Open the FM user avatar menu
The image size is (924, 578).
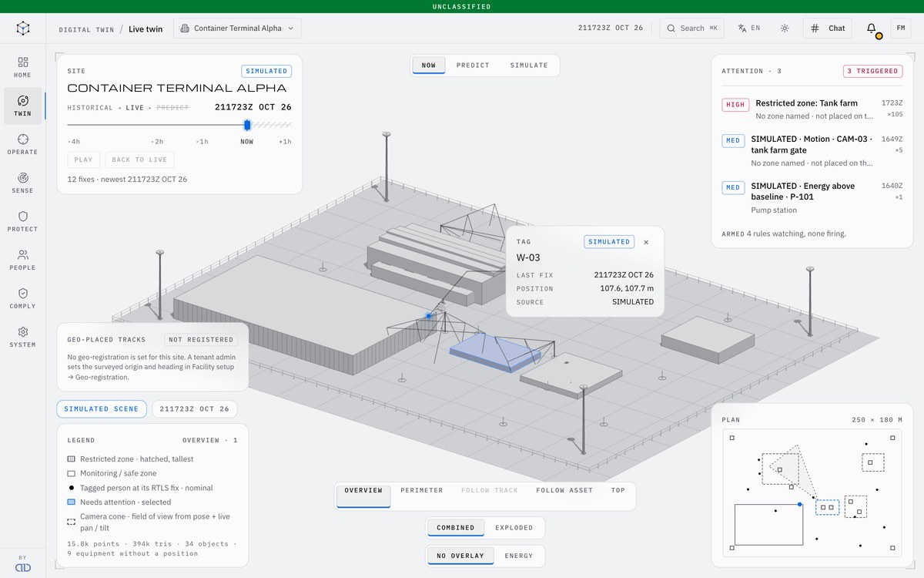(x=901, y=29)
